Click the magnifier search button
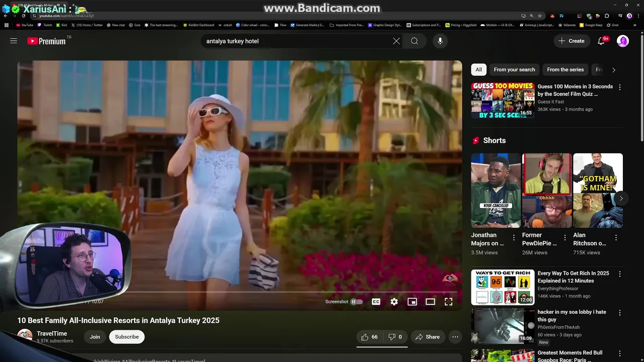Viewport: 644px width, 362px height. click(415, 41)
